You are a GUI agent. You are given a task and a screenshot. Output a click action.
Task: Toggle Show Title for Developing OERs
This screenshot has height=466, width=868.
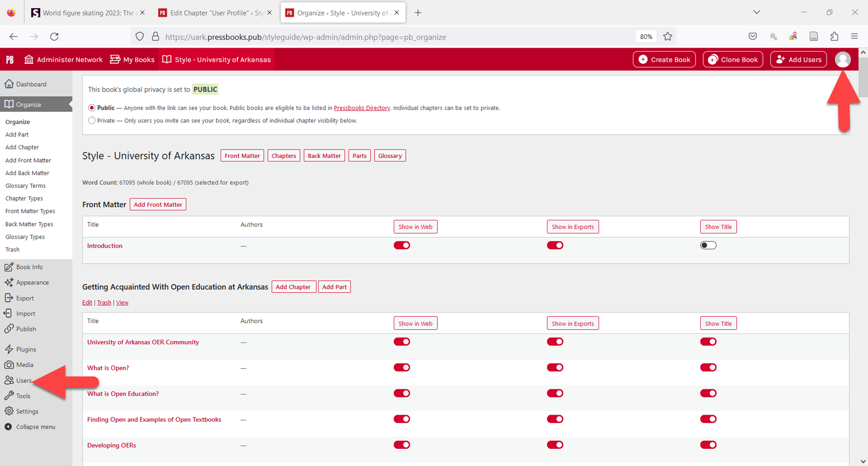(x=708, y=445)
